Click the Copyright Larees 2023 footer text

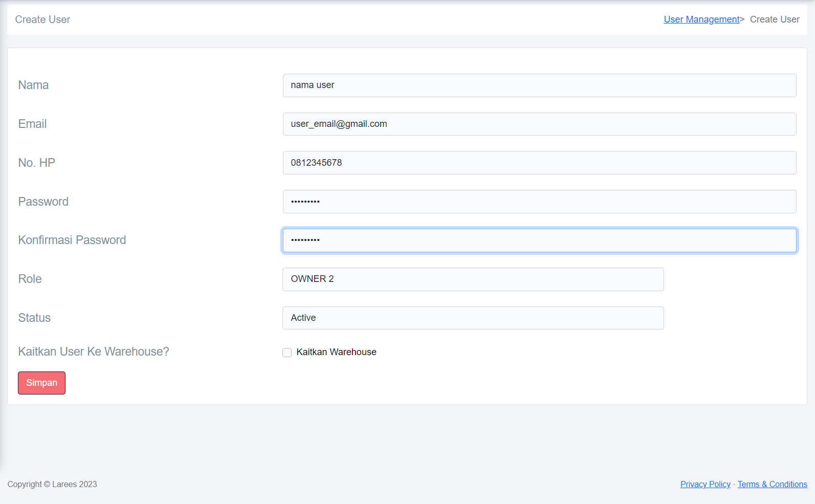(52, 484)
